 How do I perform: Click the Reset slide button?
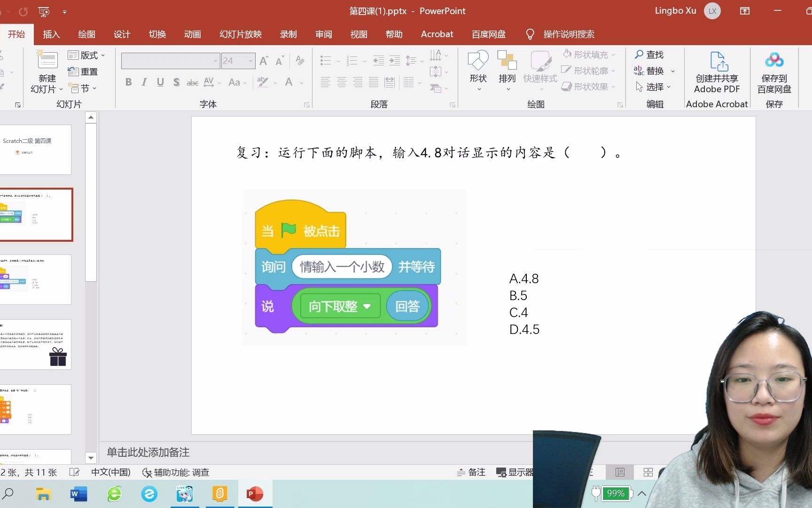point(83,71)
